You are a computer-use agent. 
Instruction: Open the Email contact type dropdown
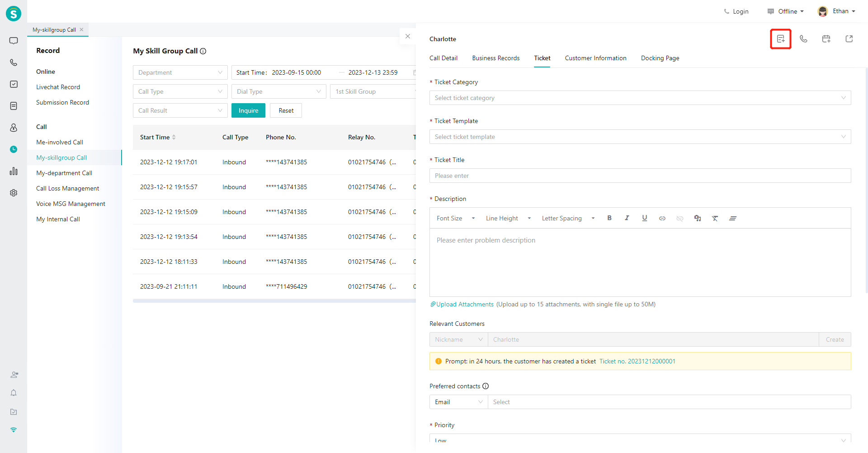[459, 402]
